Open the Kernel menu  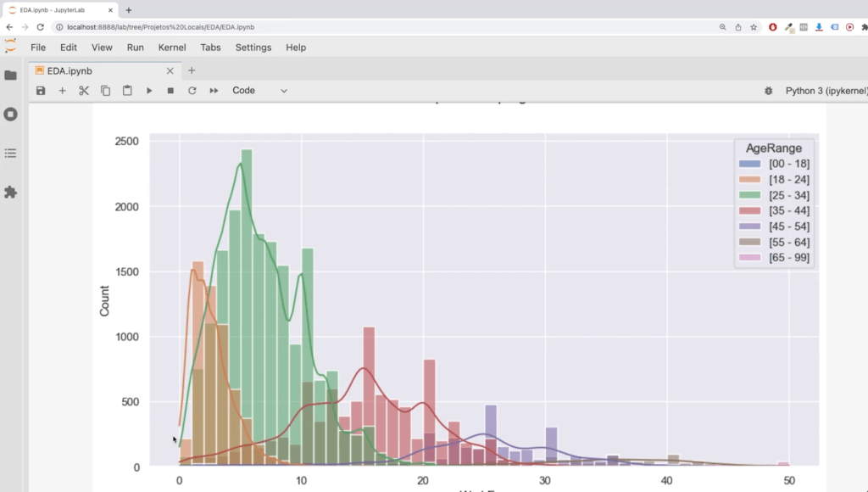172,48
